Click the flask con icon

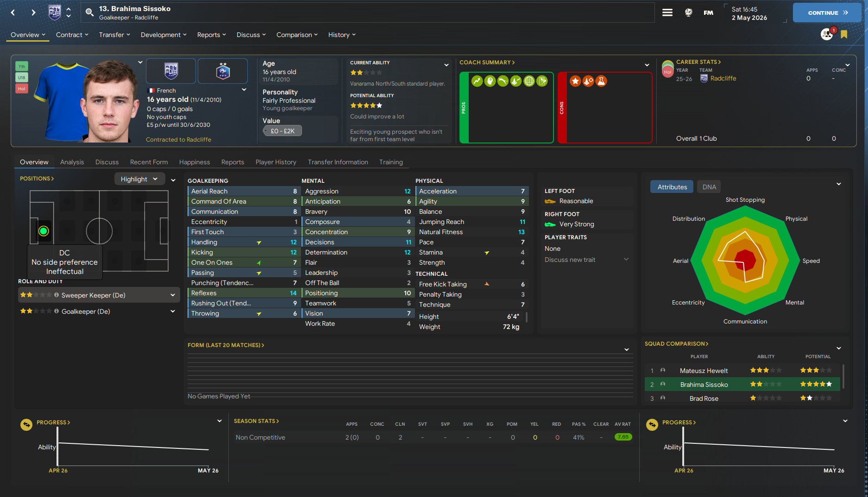point(601,81)
